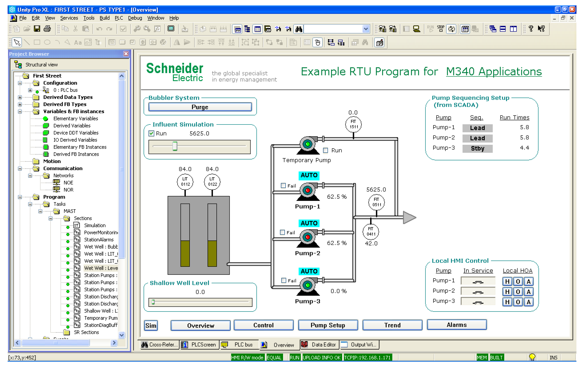The width and height of the screenshot is (588, 369).
Task: Set Pump-2 Local HOA to H
Action: 507,292
